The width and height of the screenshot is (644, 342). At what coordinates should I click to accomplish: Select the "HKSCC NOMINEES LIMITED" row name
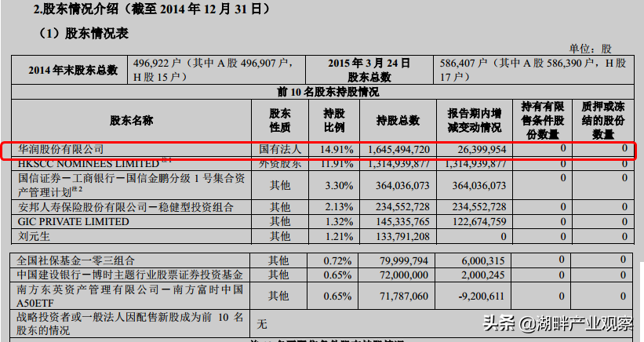pyautogui.click(x=89, y=164)
